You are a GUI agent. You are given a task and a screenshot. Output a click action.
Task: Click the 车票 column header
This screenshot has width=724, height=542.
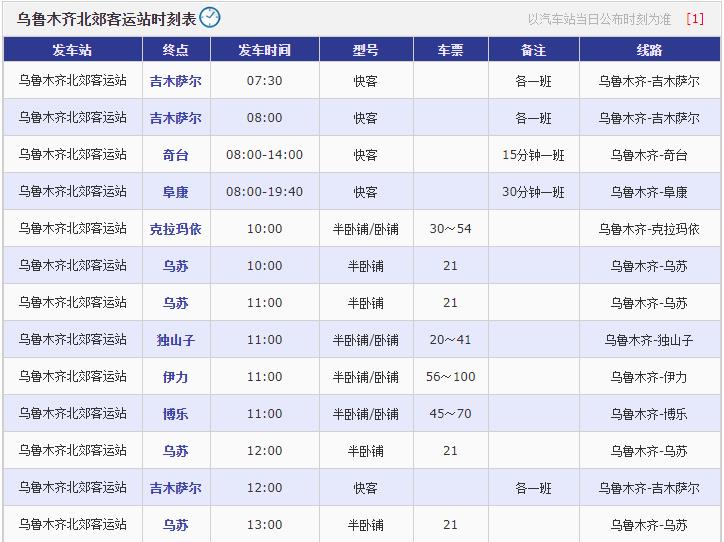pos(451,49)
